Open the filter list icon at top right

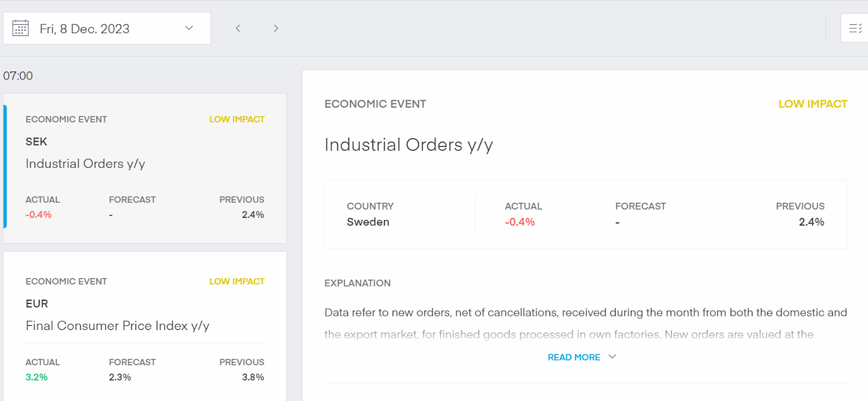point(855,28)
